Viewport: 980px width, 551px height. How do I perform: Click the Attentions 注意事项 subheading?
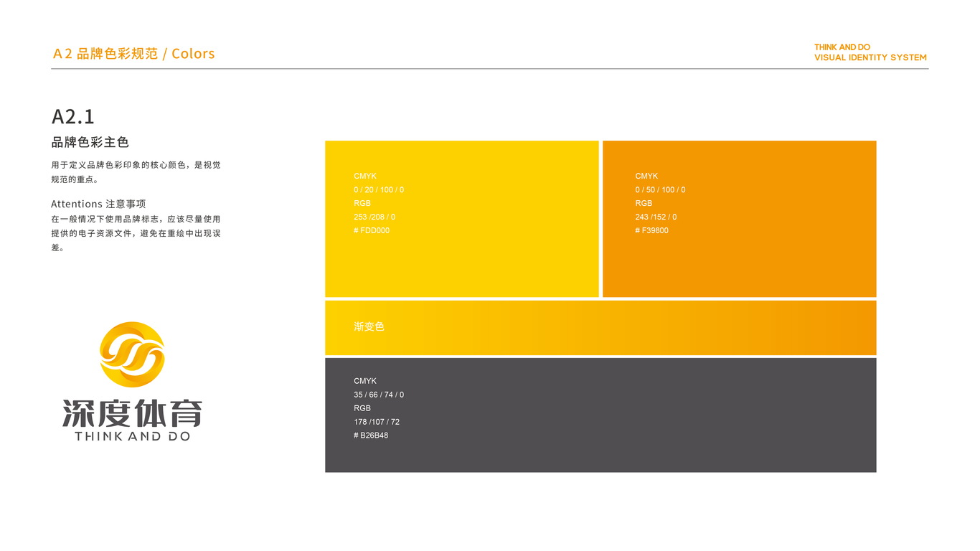point(98,204)
